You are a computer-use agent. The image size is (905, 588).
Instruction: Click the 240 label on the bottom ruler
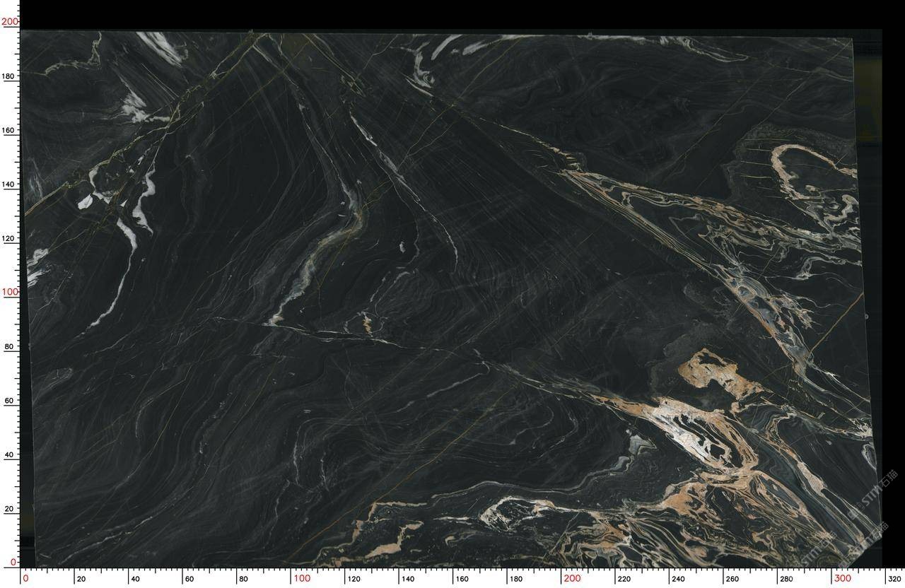click(x=678, y=579)
